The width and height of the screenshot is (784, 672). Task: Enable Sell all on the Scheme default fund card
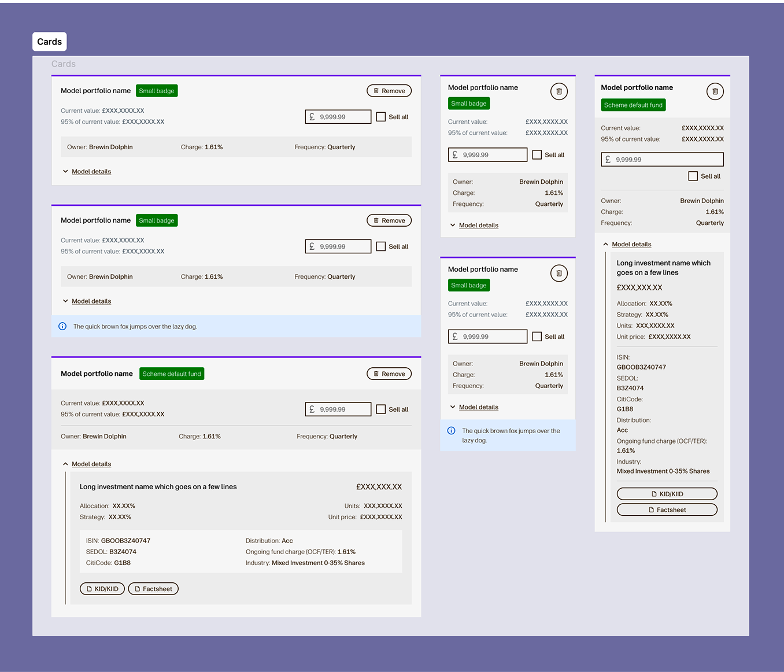point(380,409)
